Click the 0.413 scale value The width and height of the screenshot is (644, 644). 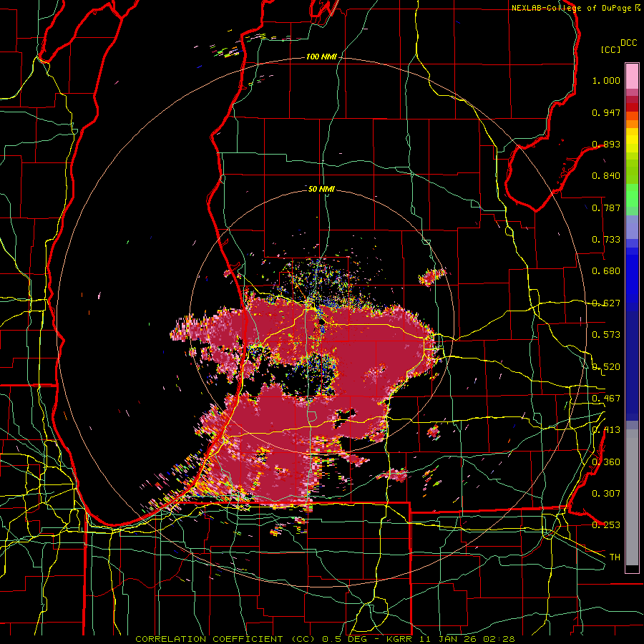[606, 430]
